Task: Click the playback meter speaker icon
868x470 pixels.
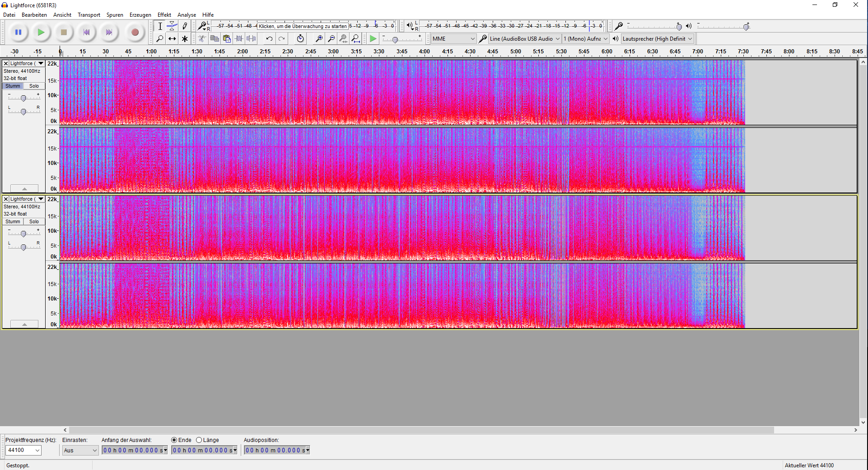Action: pyautogui.click(x=409, y=26)
